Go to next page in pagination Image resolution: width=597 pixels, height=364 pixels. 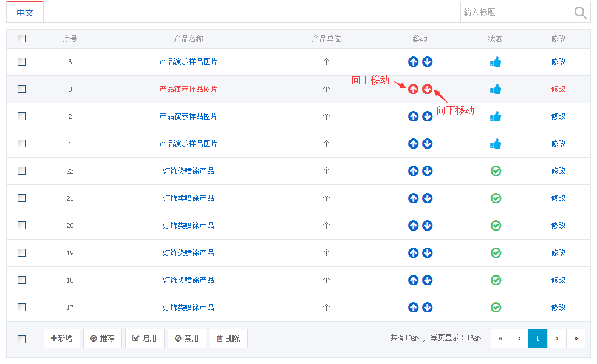coord(556,339)
